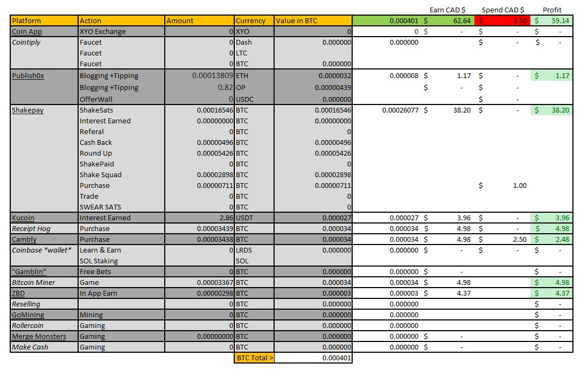The width and height of the screenshot is (588, 370).
Task: Follow the Merge Monsters platform link
Action: [x=39, y=336]
